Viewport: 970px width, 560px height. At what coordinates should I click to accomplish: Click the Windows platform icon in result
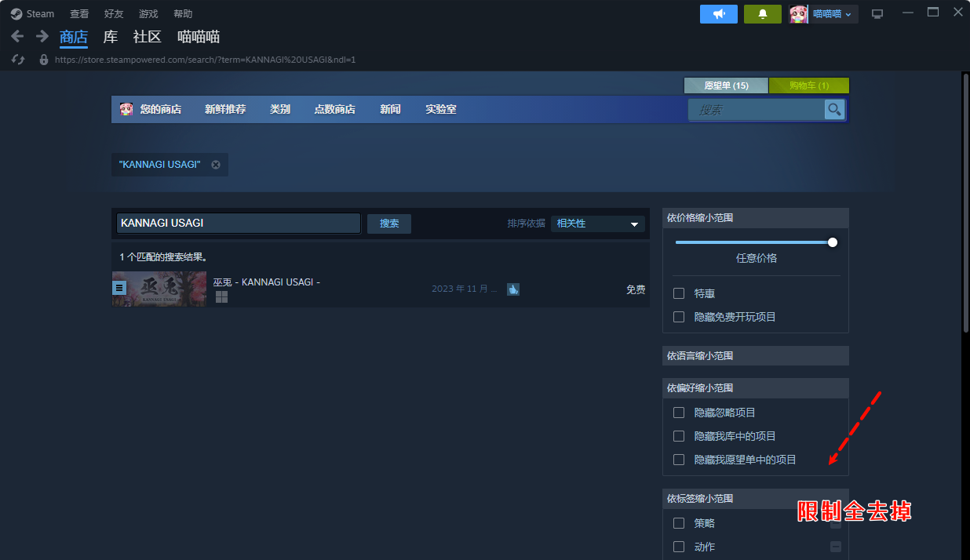(x=222, y=296)
